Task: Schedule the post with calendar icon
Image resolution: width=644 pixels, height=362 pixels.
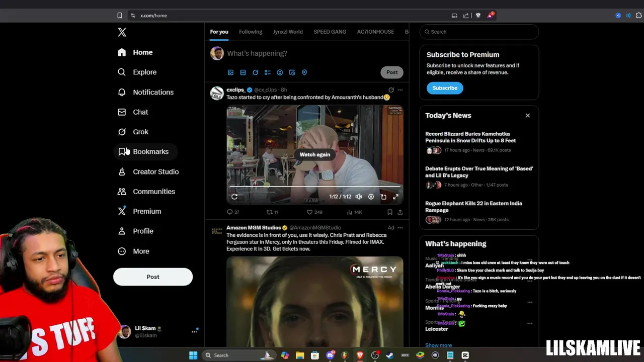Action: [x=292, y=72]
